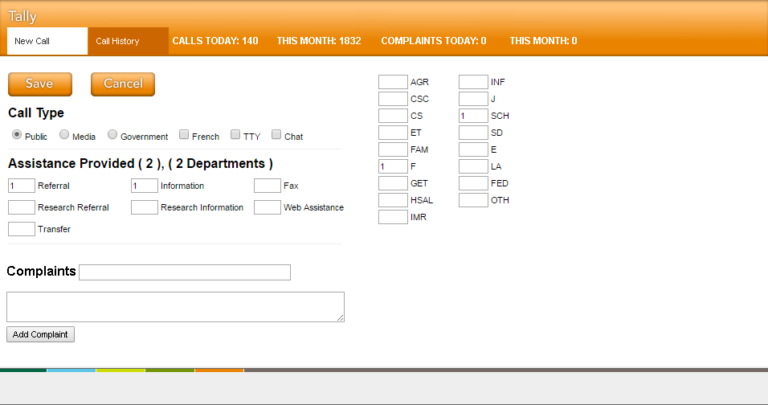The width and height of the screenshot is (768, 405).
Task: Click the Complaints heading label
Action: [41, 271]
